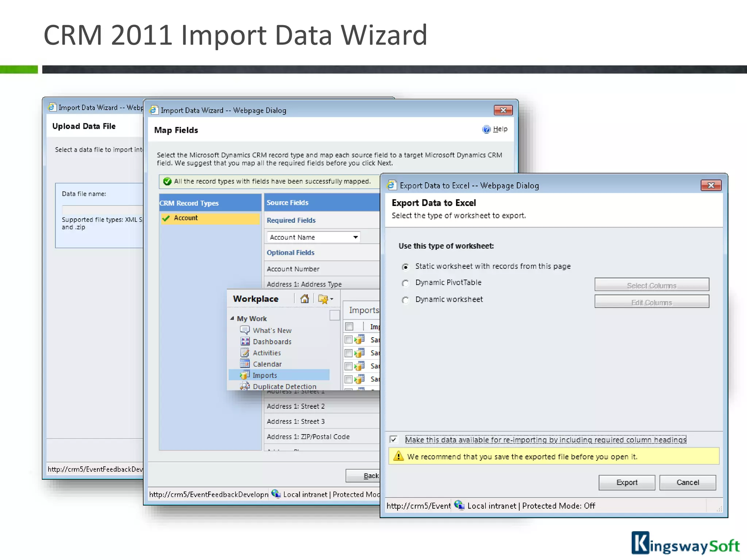Collapse the My Work group

pyautogui.click(x=232, y=318)
